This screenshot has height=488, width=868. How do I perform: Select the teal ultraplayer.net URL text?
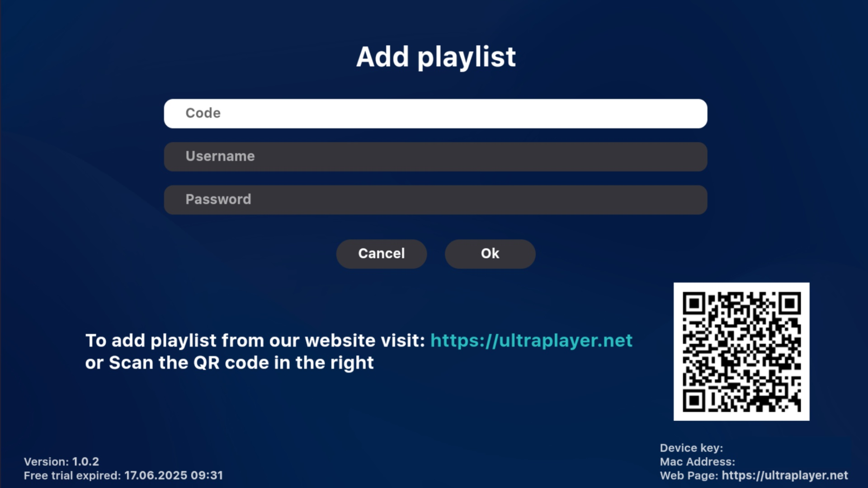532,341
